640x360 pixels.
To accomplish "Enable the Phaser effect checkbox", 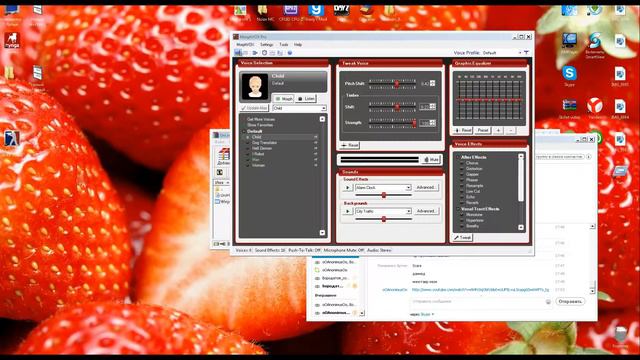I will point(462,180).
